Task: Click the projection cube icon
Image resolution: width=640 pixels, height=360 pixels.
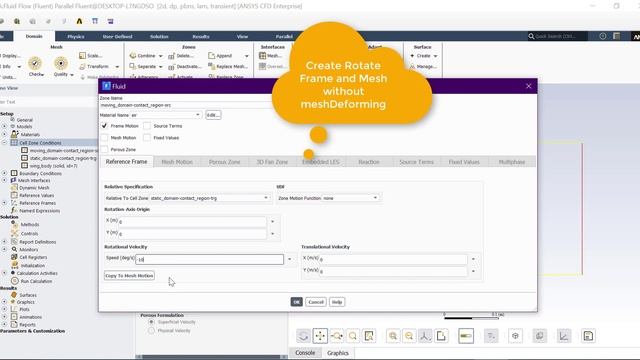Action: point(515,336)
